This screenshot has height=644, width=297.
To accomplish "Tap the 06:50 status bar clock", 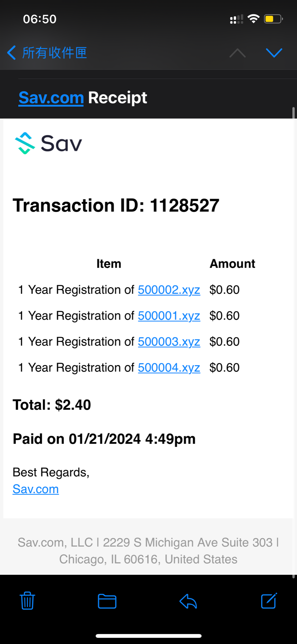I will 40,19.
